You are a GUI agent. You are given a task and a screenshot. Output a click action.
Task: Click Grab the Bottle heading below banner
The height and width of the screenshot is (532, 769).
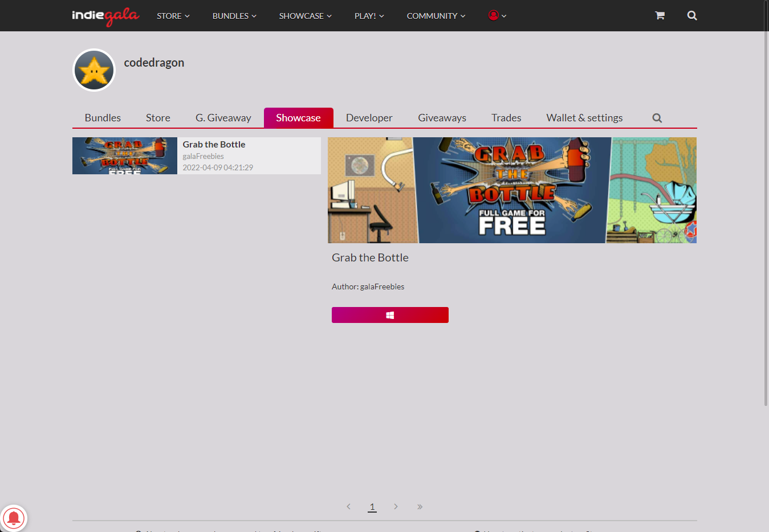click(370, 257)
